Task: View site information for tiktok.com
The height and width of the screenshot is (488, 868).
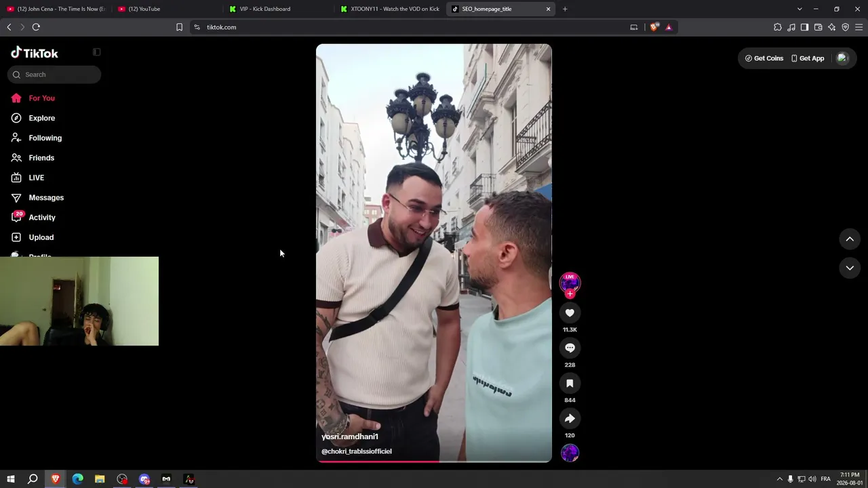Action: tap(197, 27)
